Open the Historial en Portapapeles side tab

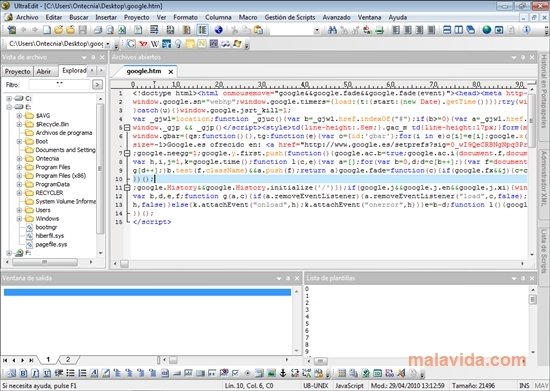click(x=543, y=91)
